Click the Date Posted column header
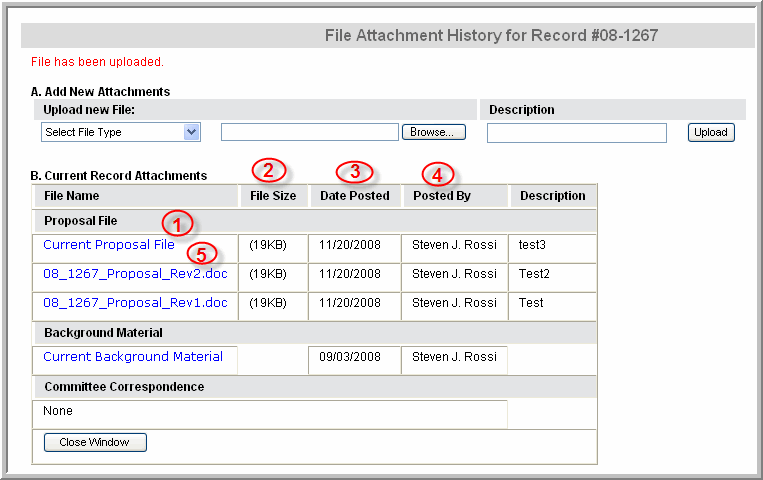The width and height of the screenshot is (763, 480). [x=355, y=196]
